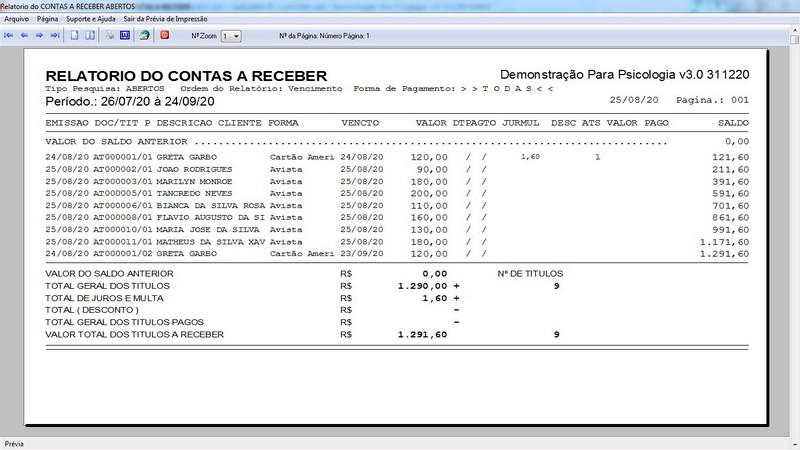Click the send by e-mail globe icon
The height and width of the screenshot is (450, 800).
[145, 36]
